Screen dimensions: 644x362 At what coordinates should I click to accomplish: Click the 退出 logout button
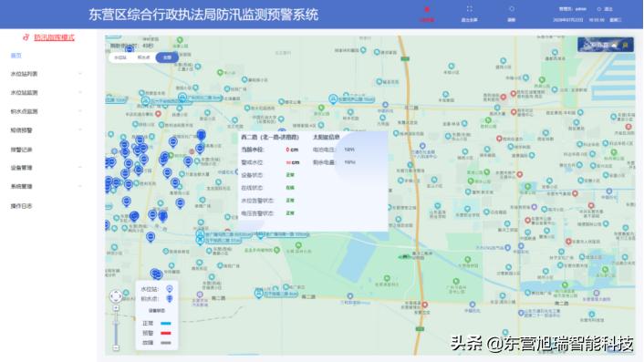tap(605, 9)
